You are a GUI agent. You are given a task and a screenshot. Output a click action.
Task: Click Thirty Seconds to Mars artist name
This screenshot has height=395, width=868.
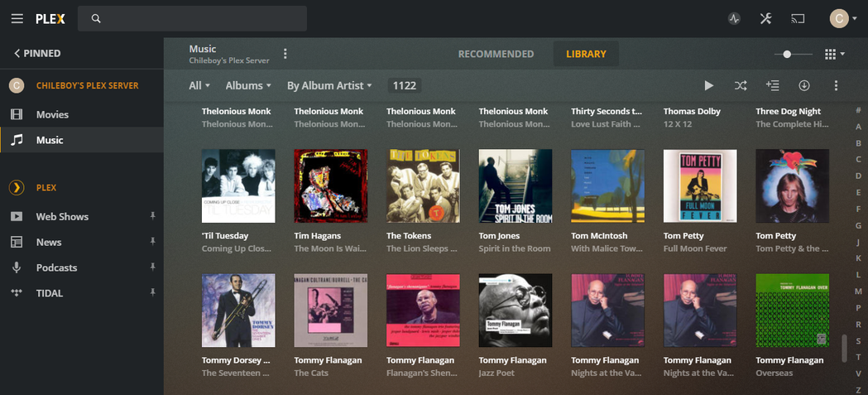[x=607, y=111]
